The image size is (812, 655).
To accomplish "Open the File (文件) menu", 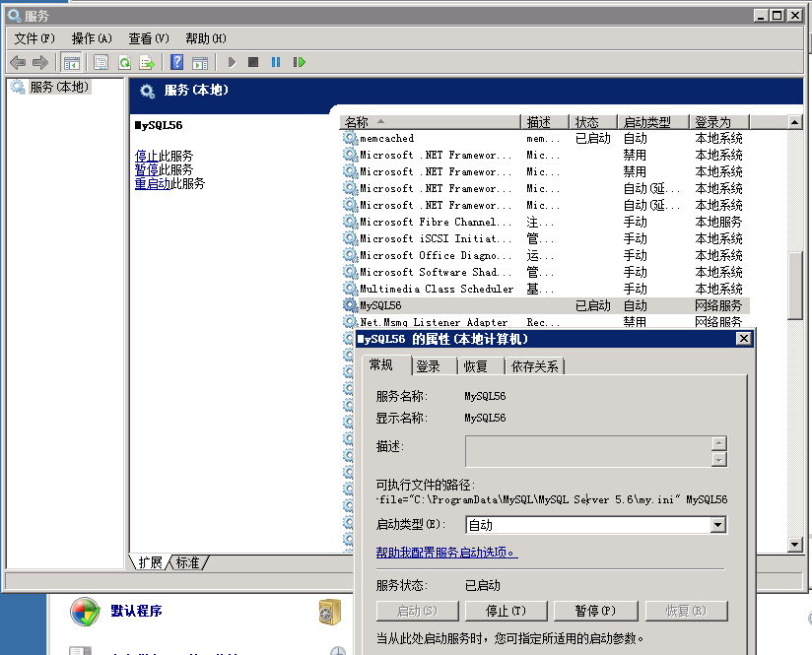I will click(x=34, y=38).
